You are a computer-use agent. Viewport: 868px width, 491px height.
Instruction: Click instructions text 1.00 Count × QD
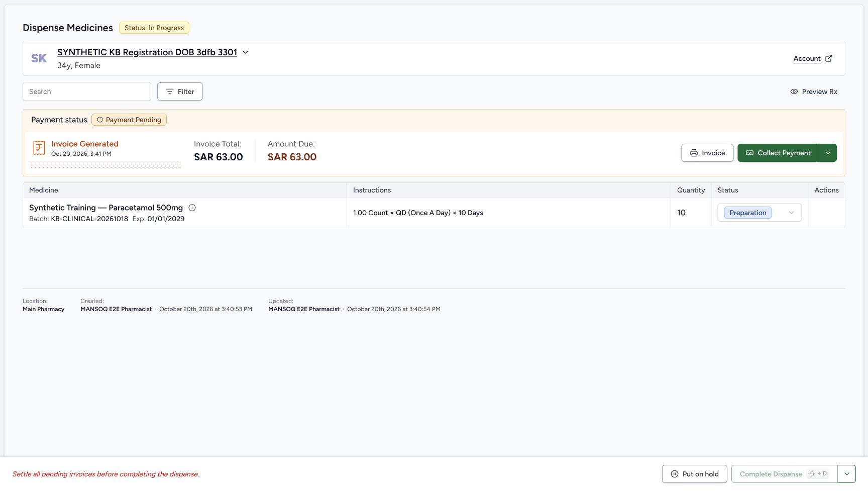point(418,213)
